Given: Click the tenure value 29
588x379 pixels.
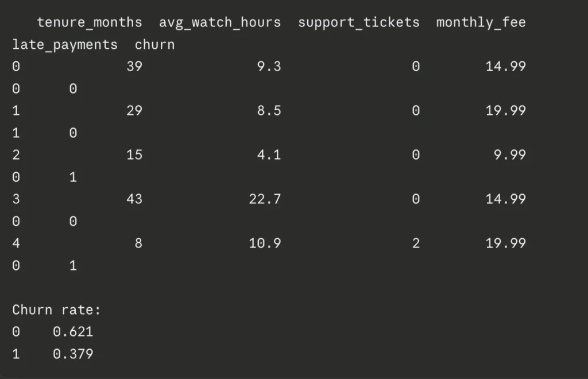Looking at the screenshot, I should point(134,111).
